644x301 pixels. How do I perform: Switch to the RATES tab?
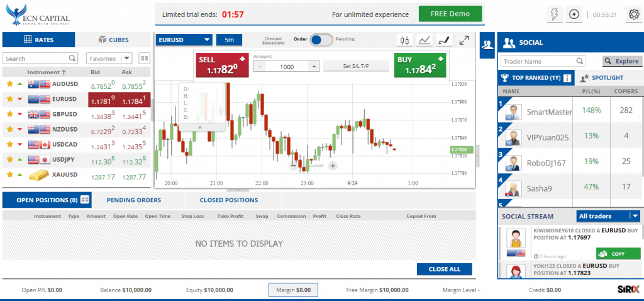(39, 40)
